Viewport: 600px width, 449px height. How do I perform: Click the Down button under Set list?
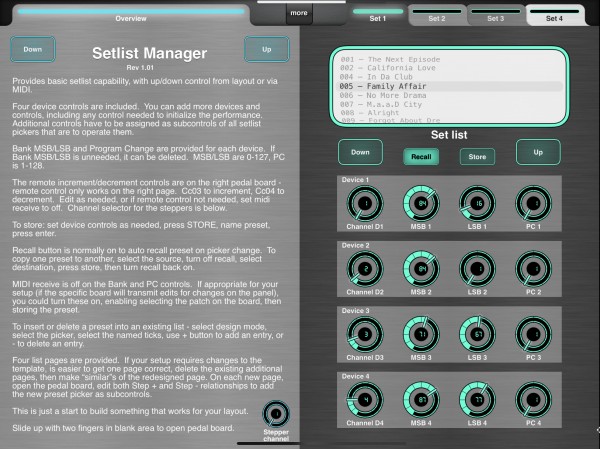point(360,152)
